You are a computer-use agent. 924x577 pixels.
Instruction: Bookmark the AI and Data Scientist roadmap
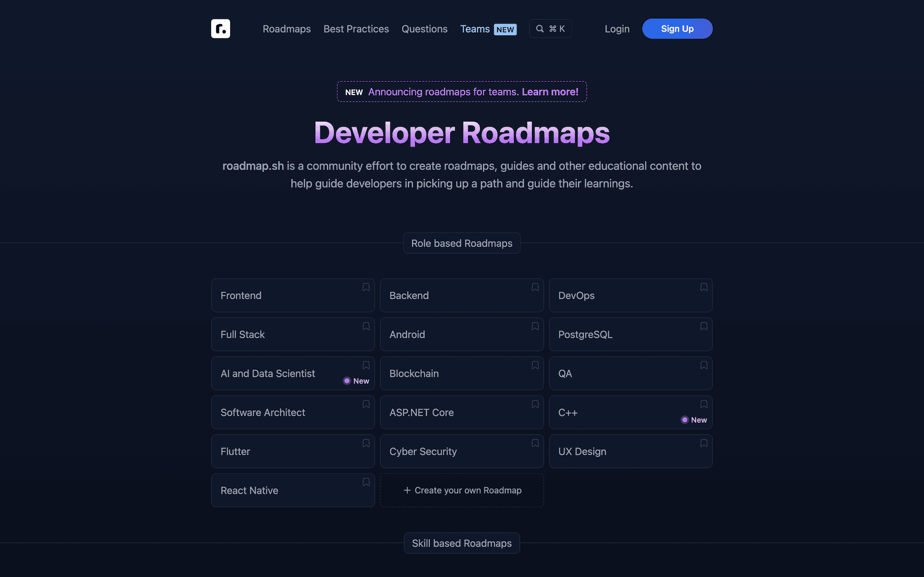tap(366, 365)
